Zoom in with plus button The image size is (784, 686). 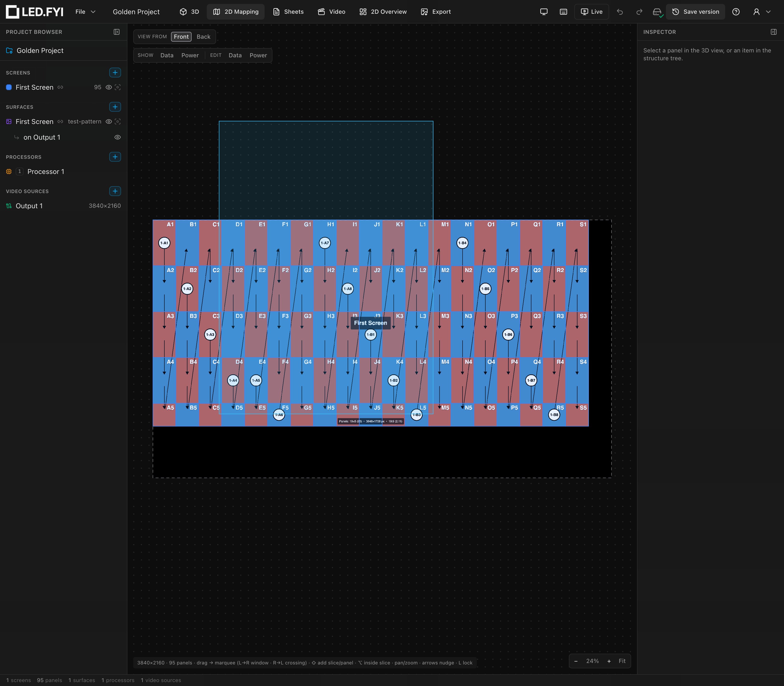(x=609, y=661)
